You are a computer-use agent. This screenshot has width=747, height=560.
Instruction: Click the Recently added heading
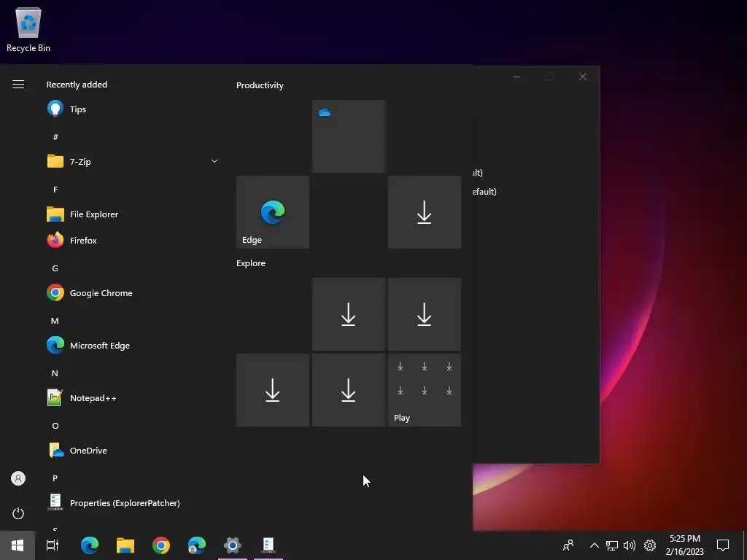tap(77, 85)
